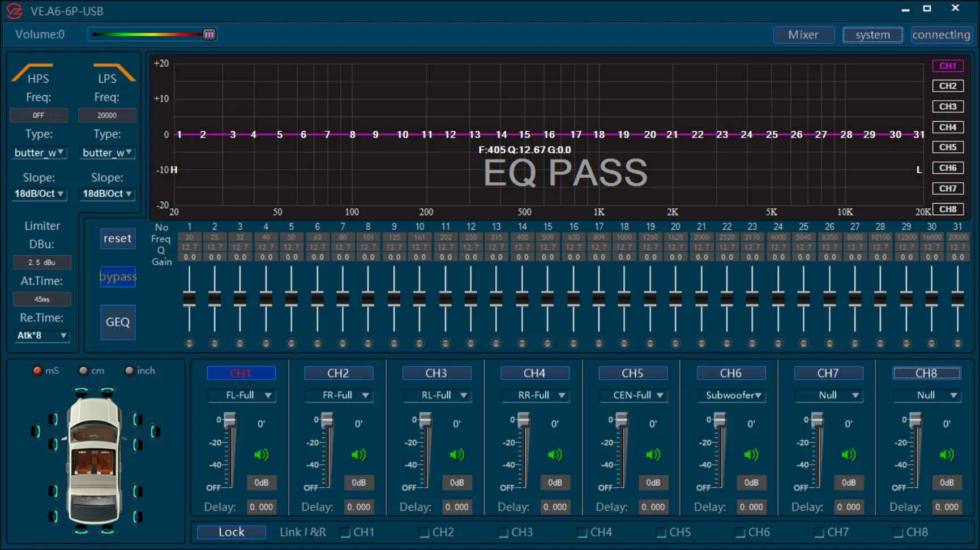Click the master Volume slider handle
This screenshot has height=550, width=980.
[x=209, y=35]
